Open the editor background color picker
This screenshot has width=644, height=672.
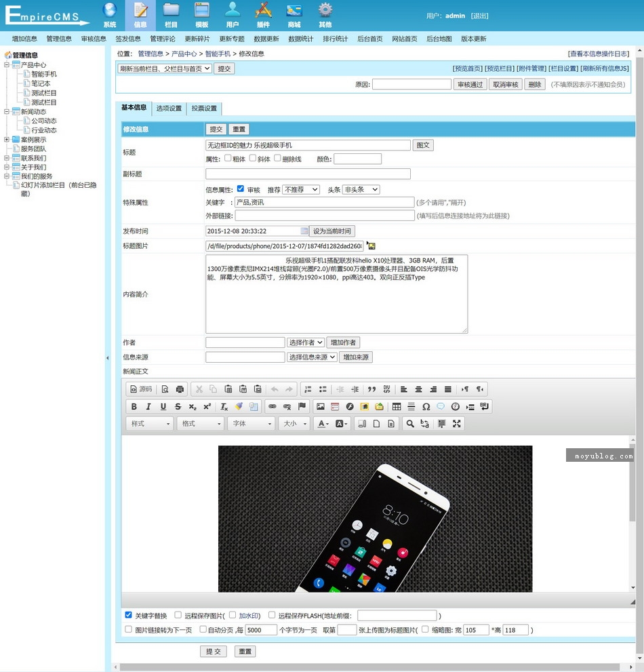pyautogui.click(x=341, y=423)
